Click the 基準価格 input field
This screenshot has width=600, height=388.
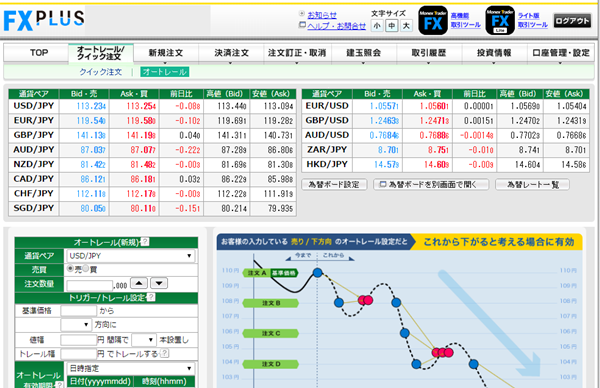click(78, 310)
